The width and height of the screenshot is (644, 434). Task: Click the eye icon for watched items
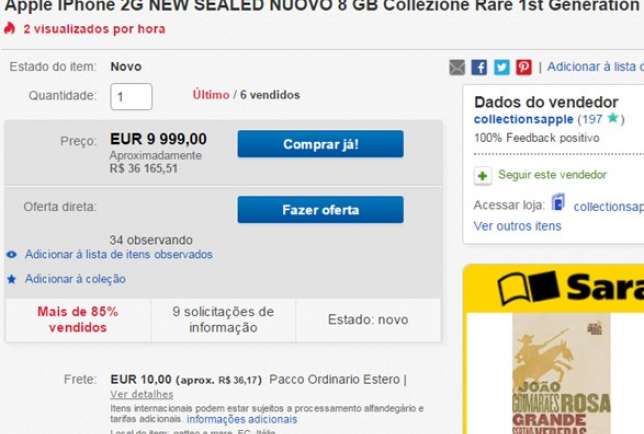(x=12, y=255)
